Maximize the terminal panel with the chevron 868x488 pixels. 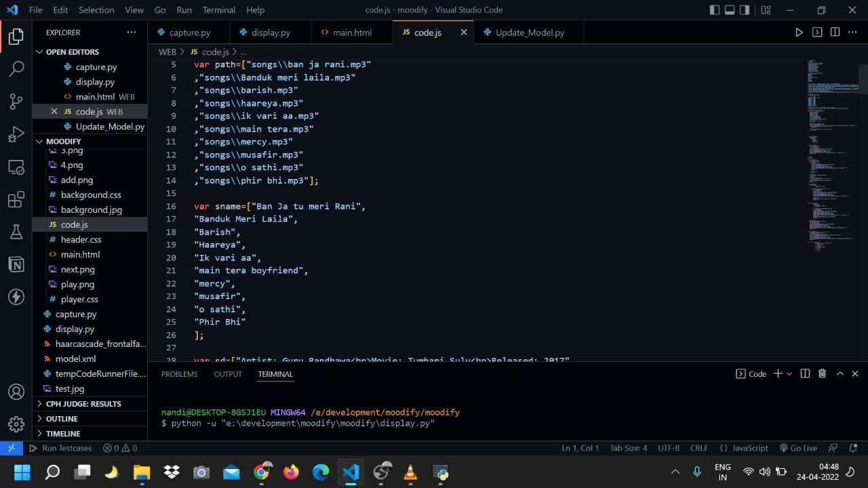(x=840, y=373)
